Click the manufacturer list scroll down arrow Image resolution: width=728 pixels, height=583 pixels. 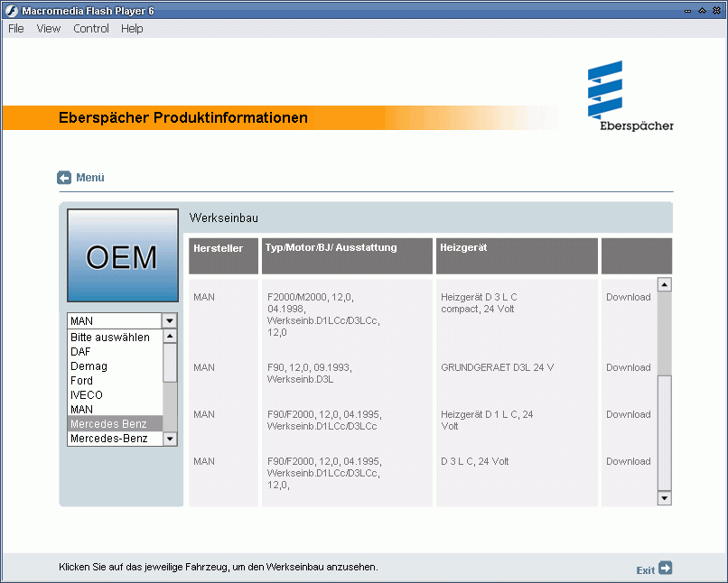click(170, 439)
